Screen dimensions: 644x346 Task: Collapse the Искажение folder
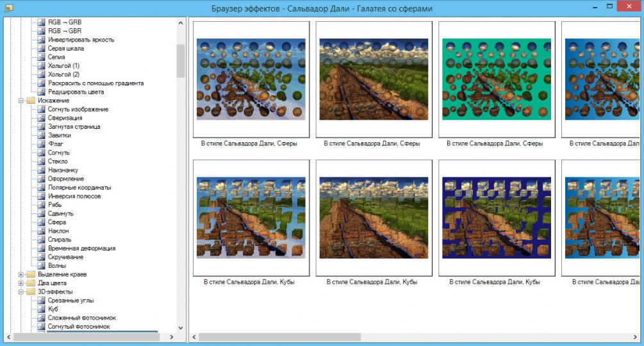pyautogui.click(x=21, y=101)
